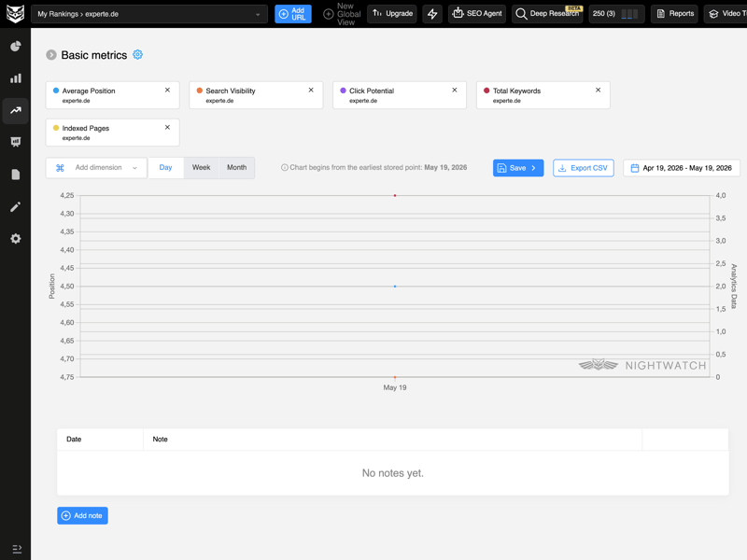Click the red Total Keywords color dot
The image size is (747, 560).
pos(486,91)
